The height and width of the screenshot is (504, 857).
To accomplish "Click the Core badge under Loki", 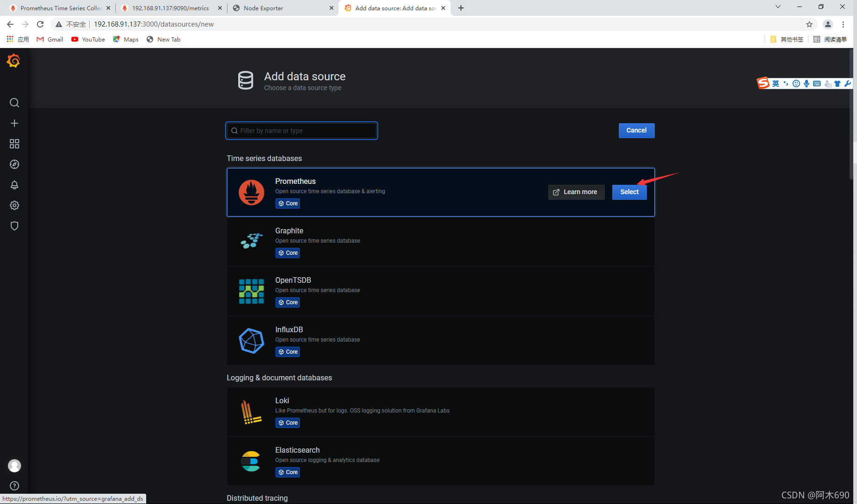I will tap(288, 423).
